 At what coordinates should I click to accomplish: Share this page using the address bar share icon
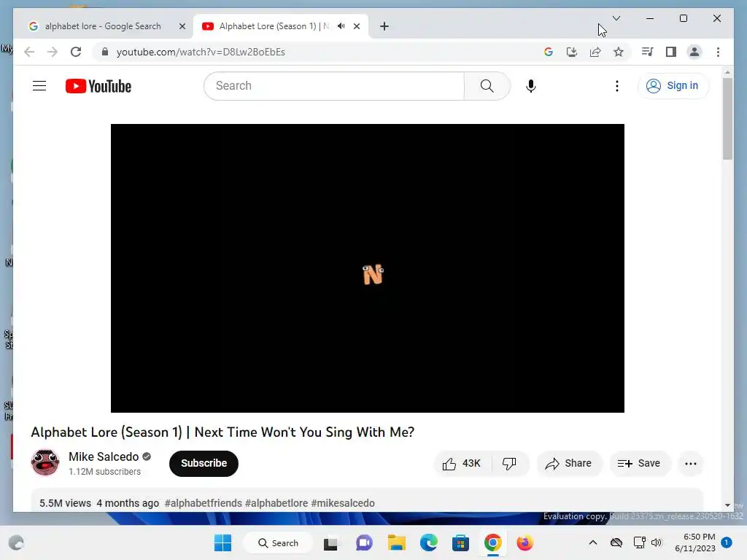(595, 52)
